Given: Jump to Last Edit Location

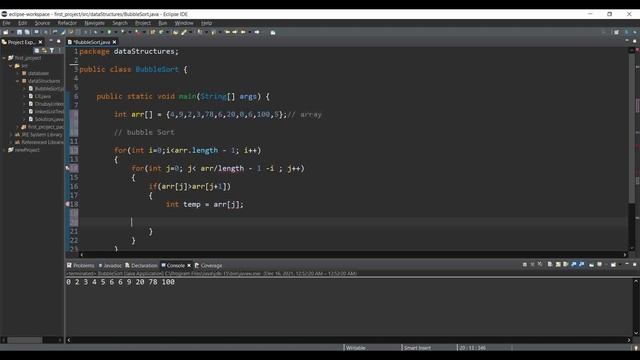Looking at the screenshot, I should (x=227, y=32).
